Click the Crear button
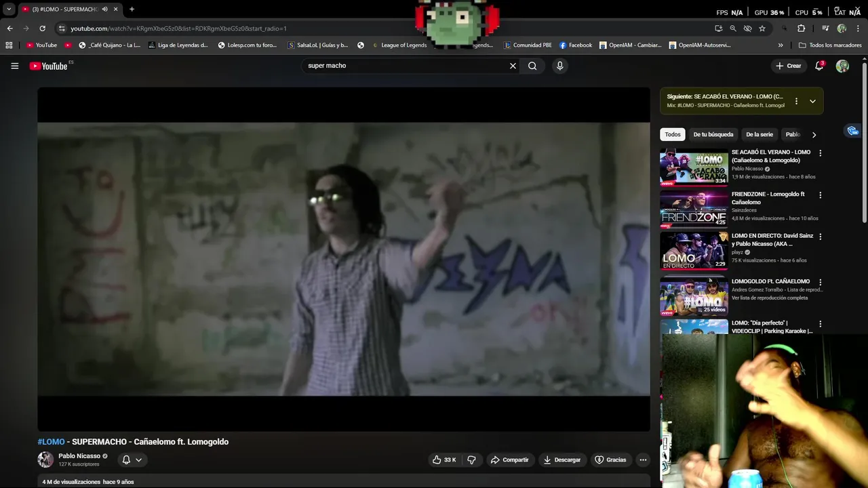This screenshot has width=868, height=488. pyautogui.click(x=789, y=66)
